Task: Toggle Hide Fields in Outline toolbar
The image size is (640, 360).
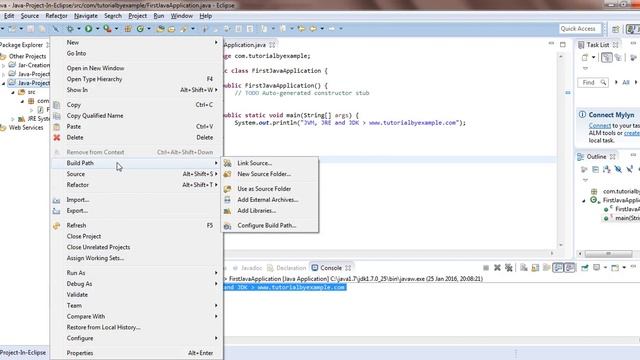Action: tap(618, 169)
